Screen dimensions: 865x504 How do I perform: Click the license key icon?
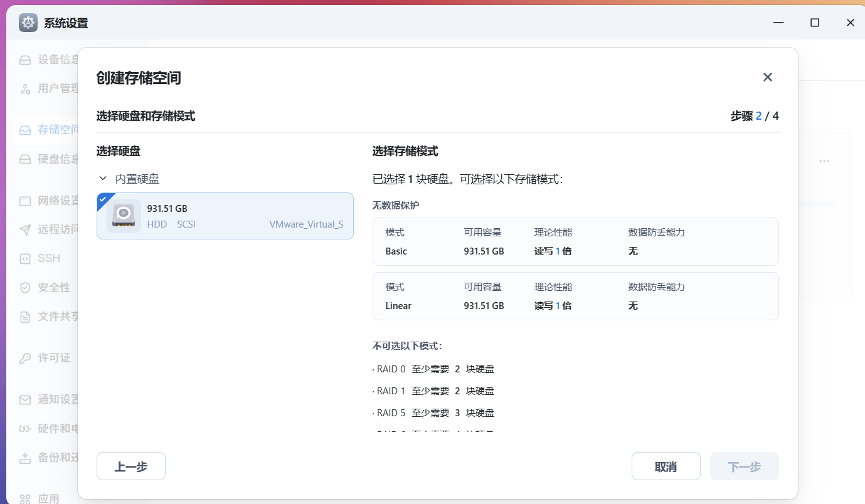pyautogui.click(x=25, y=359)
